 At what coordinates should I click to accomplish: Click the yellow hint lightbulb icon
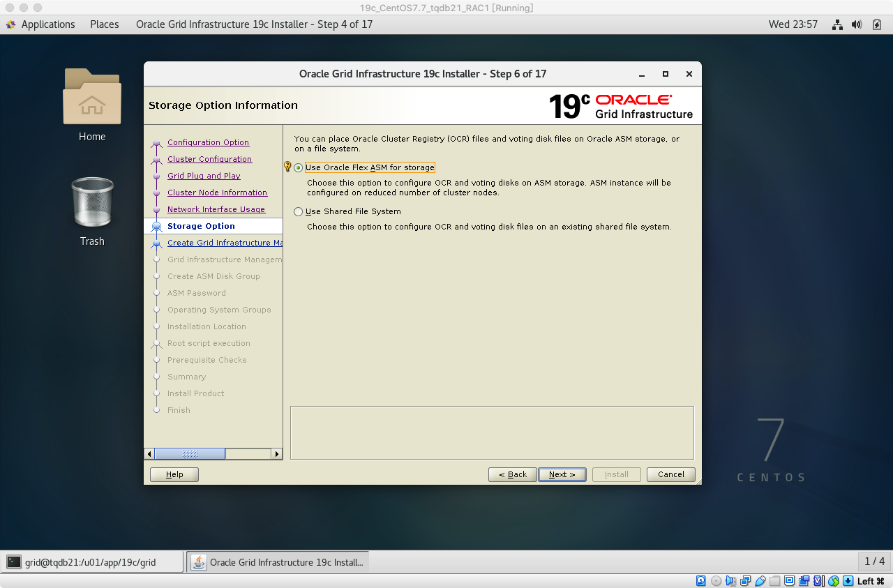coord(287,167)
